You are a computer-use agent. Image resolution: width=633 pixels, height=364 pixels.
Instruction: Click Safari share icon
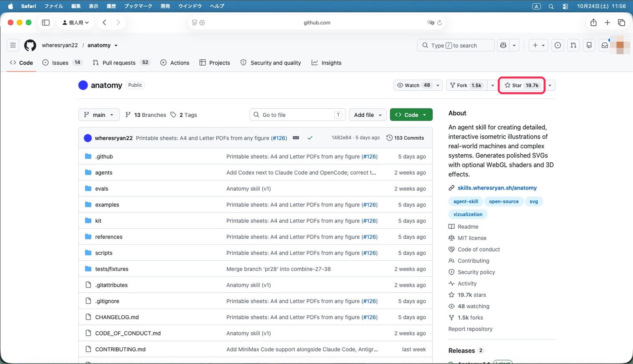click(x=593, y=23)
